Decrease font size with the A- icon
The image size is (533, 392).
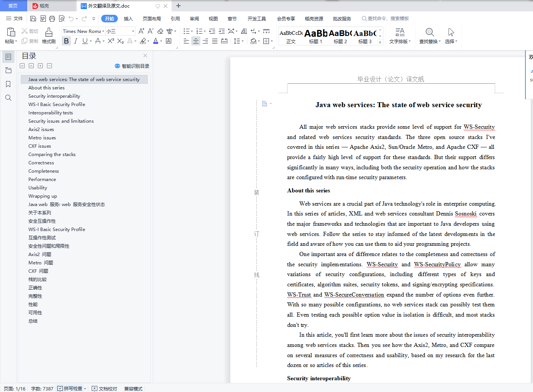(150, 31)
